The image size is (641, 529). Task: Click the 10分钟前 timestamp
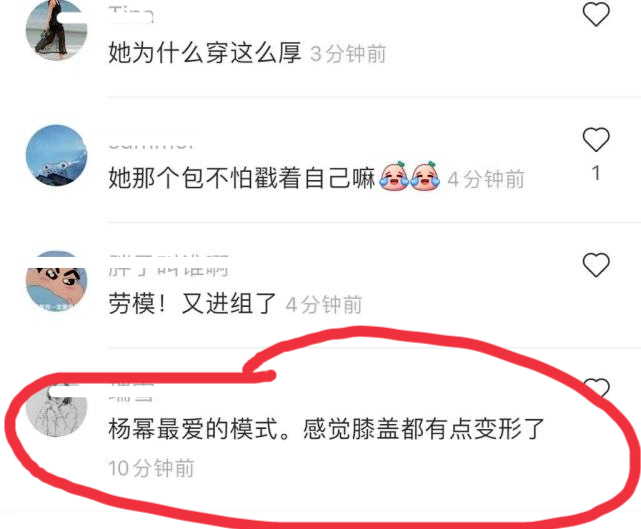coord(151,468)
